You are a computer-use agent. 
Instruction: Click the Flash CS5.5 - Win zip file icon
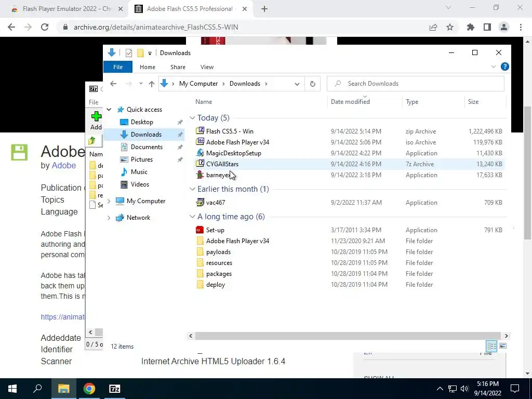coord(200,131)
